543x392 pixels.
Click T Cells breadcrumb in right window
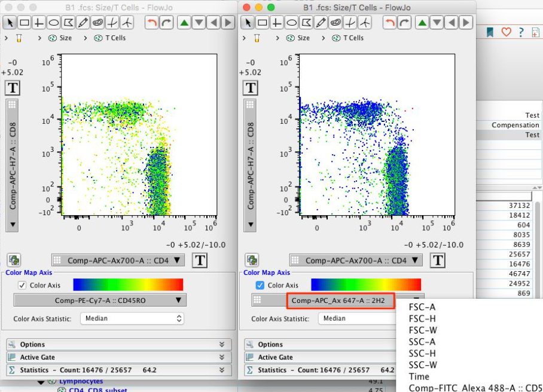coord(347,38)
